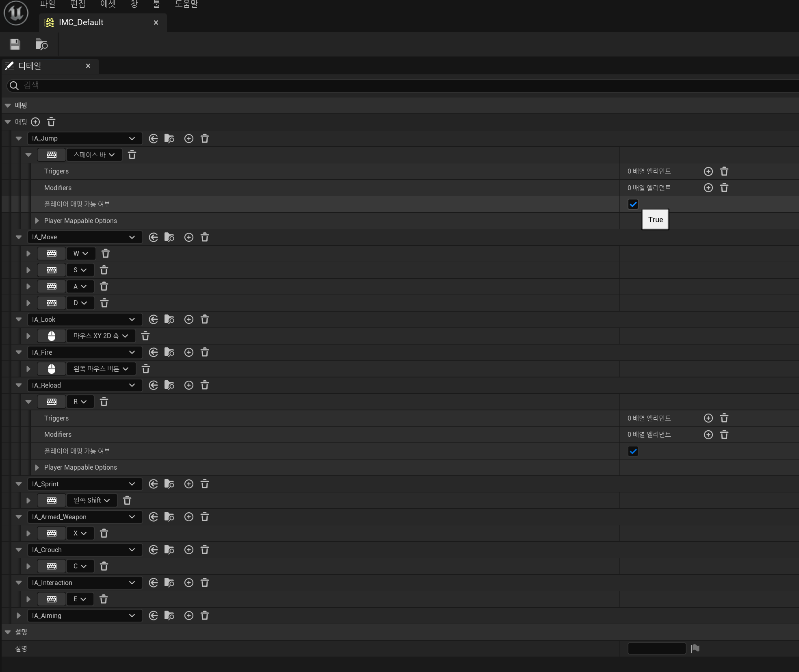Click Browse to asset toolbar icon
The width and height of the screenshot is (799, 672).
(x=41, y=44)
